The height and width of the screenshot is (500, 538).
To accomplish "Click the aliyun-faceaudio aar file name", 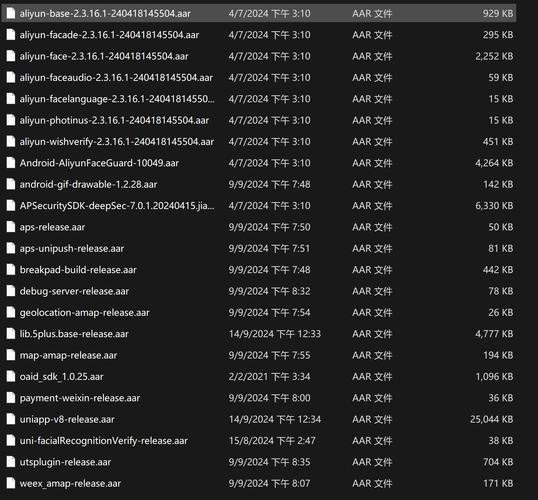I will coord(116,78).
